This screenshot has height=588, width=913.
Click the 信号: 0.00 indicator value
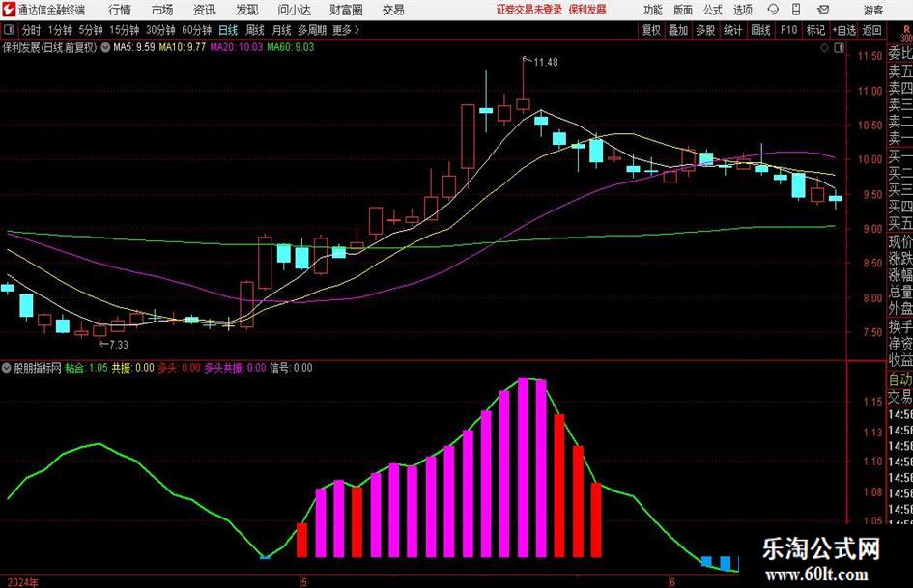[x=291, y=368]
